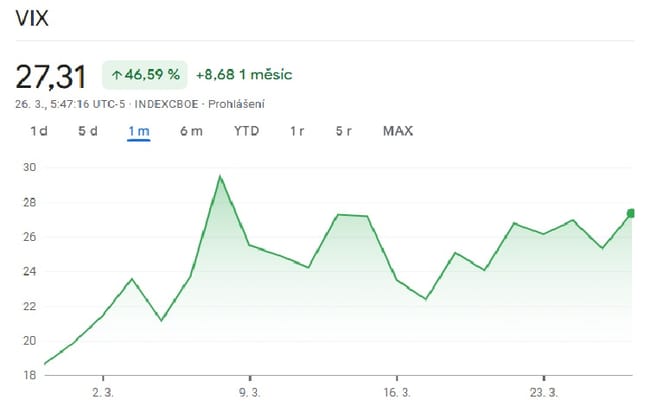Click the highest peak on the chart line
This screenshot has width=650, height=405.
point(219,177)
